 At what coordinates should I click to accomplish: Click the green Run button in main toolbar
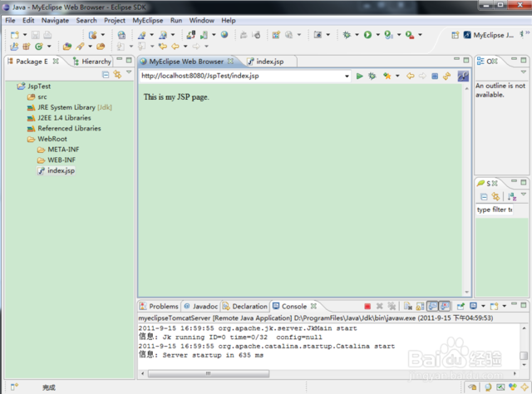367,35
